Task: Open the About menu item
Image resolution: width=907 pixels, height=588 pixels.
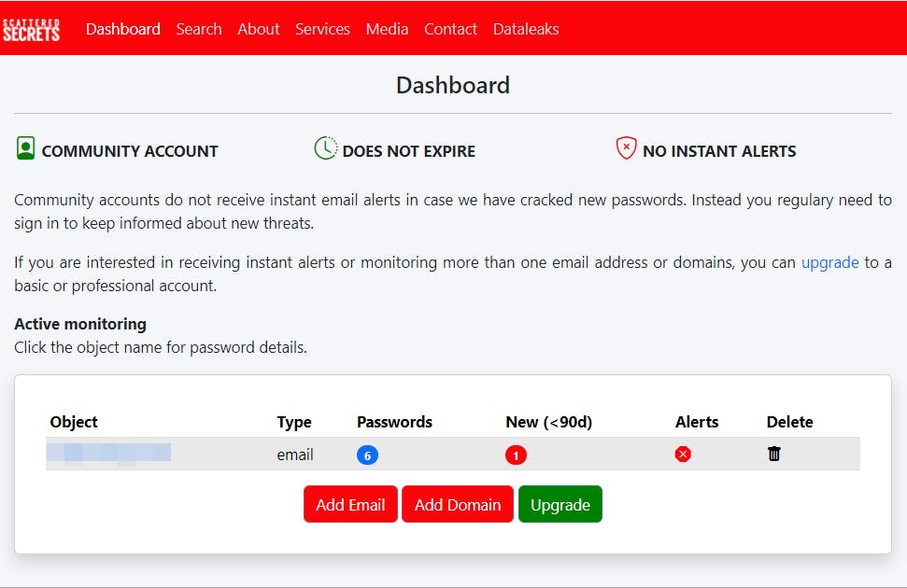Action: [x=259, y=29]
